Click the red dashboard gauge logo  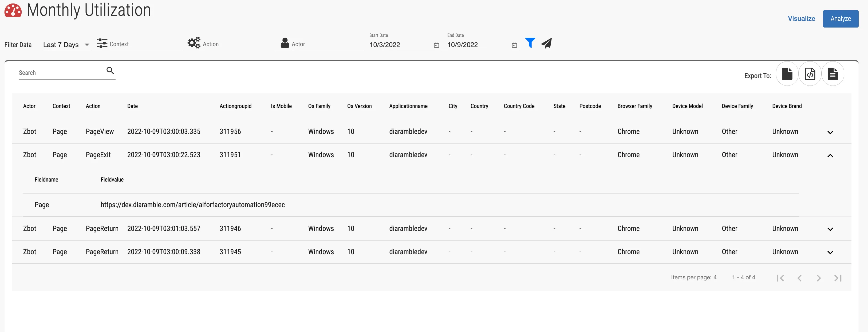(x=13, y=10)
